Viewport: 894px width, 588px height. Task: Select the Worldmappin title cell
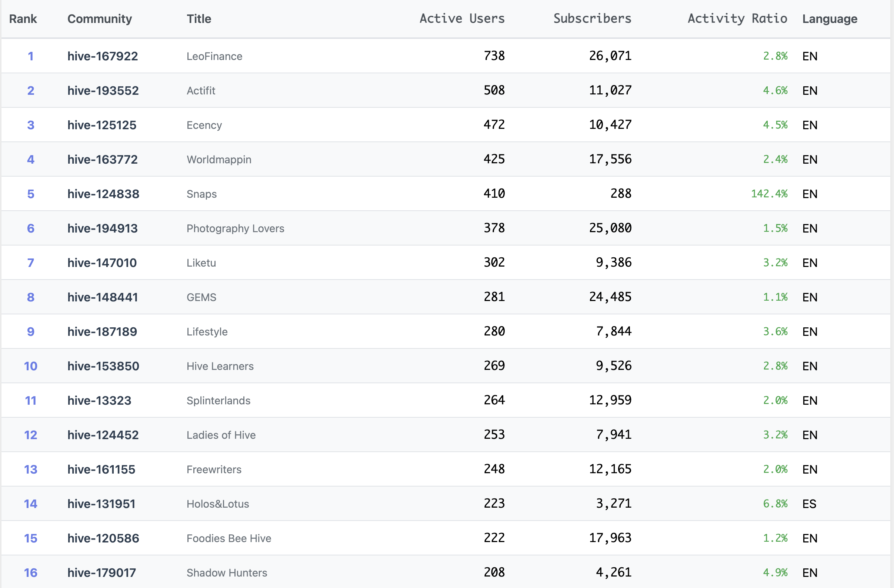[219, 160]
